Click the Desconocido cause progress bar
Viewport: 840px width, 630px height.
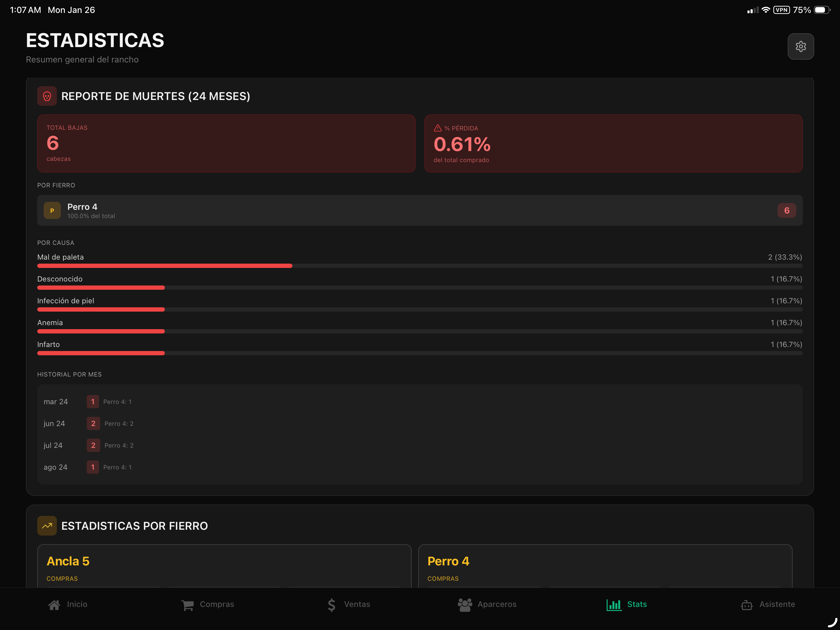420,288
